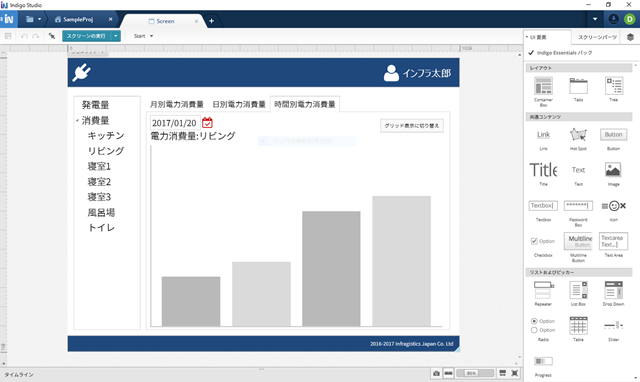Open the Start state dropdown

coord(143,36)
